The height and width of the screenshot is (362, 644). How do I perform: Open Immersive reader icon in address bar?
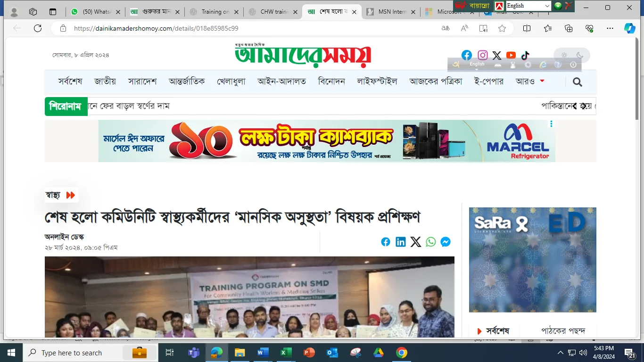483,28
